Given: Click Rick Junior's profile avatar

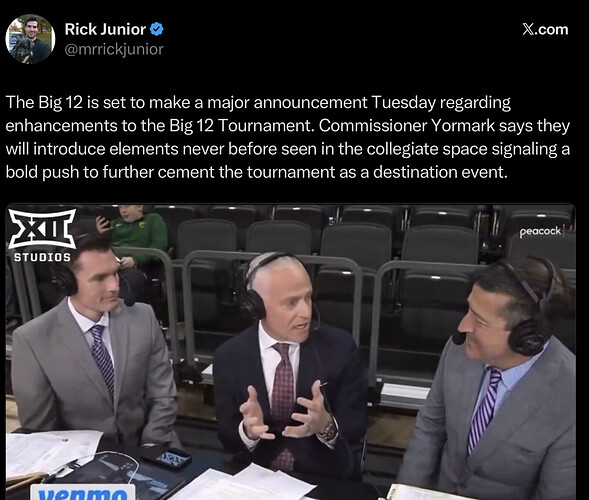Looking at the screenshot, I should (x=30, y=39).
